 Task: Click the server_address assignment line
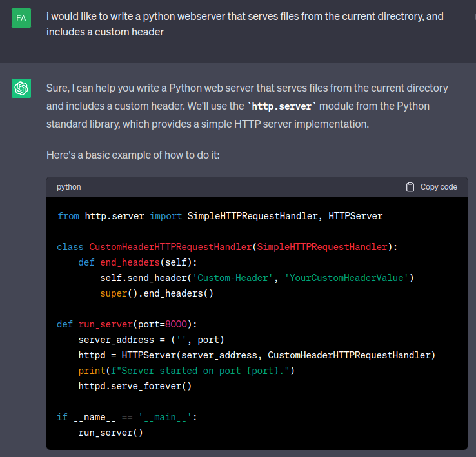[151, 340]
